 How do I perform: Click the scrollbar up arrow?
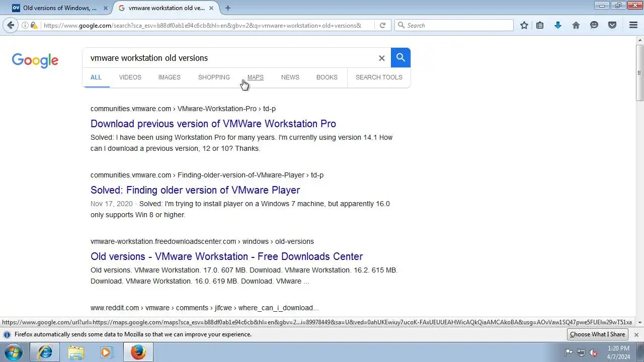pyautogui.click(x=640, y=40)
